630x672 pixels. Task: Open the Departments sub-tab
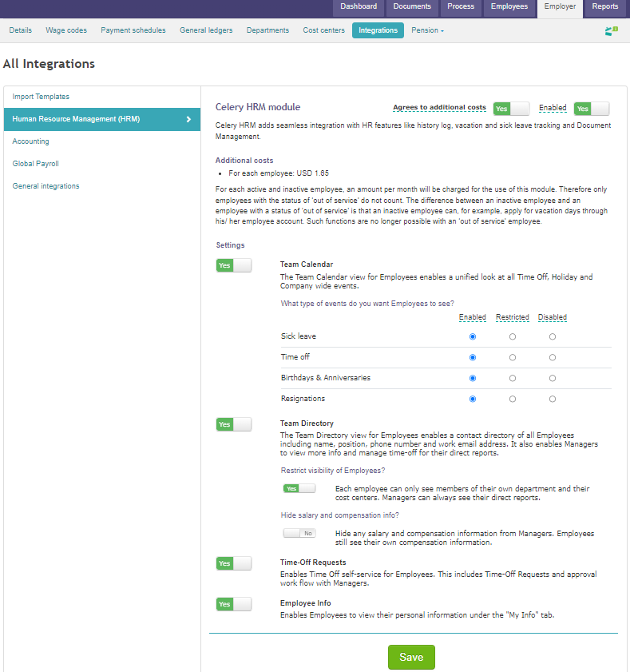coord(267,30)
